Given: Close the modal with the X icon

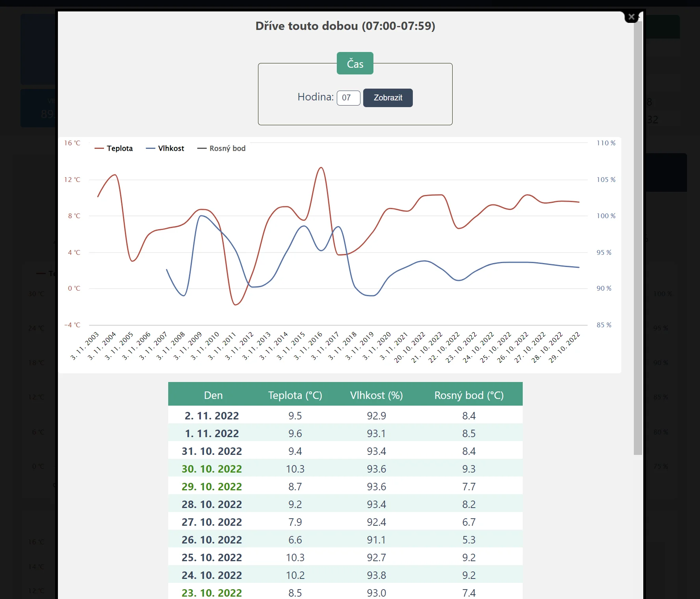Looking at the screenshot, I should click(631, 17).
